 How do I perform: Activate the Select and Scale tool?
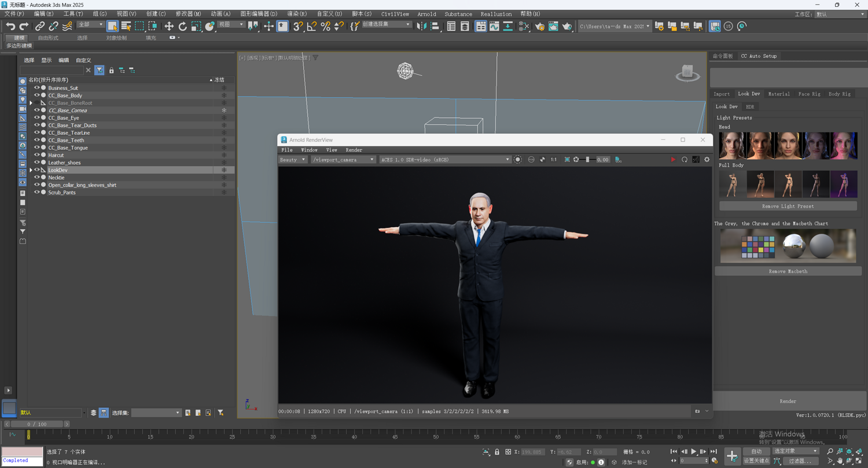tap(196, 26)
